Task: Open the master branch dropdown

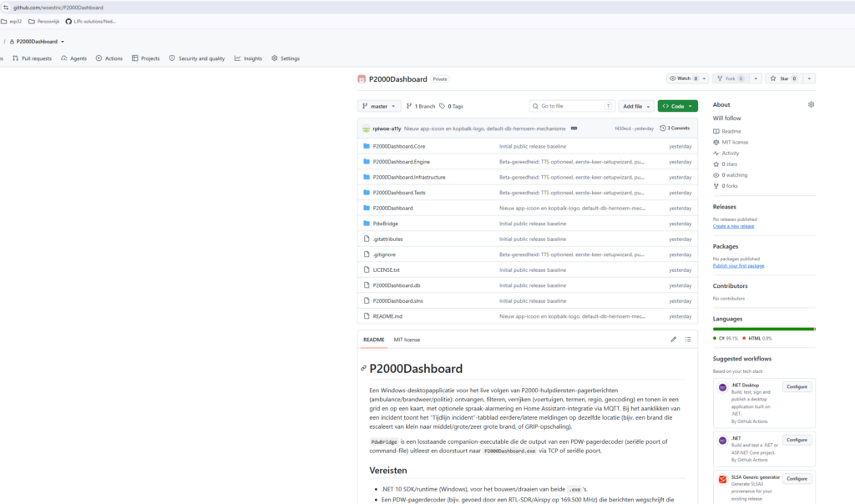Action: coord(379,106)
